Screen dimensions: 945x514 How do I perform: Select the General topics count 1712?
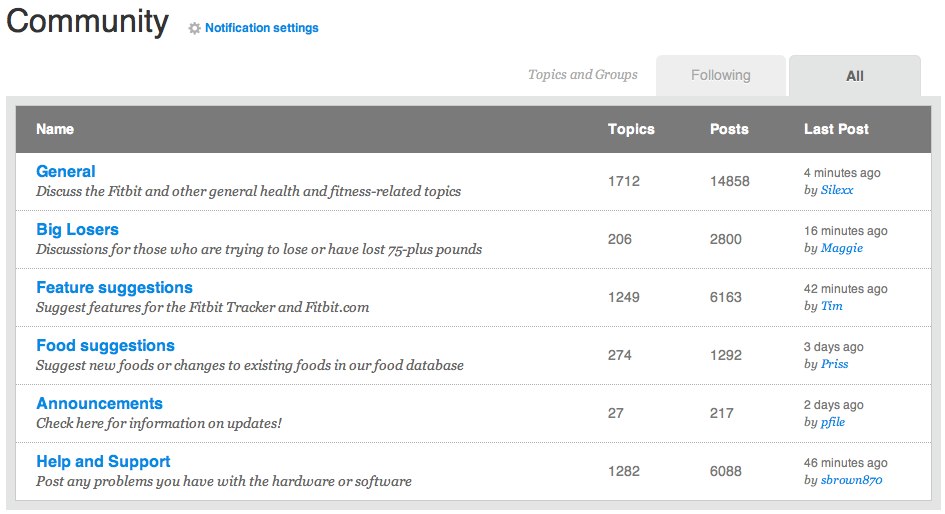click(624, 181)
